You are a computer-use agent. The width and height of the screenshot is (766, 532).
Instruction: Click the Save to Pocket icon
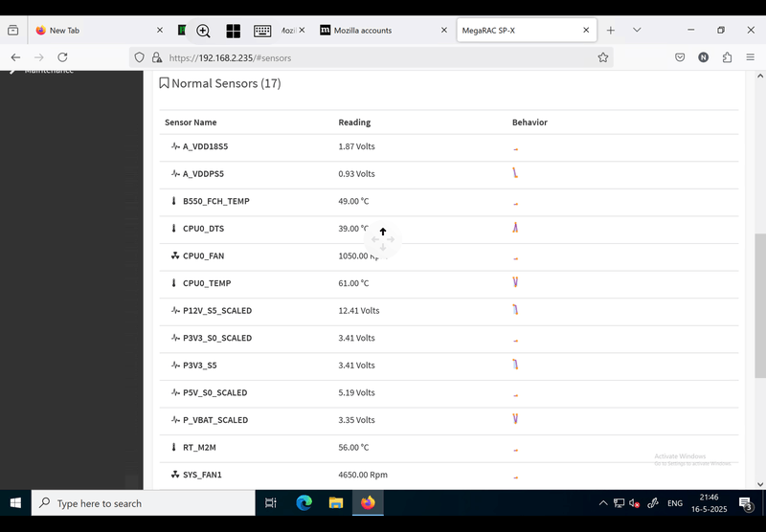tap(680, 57)
